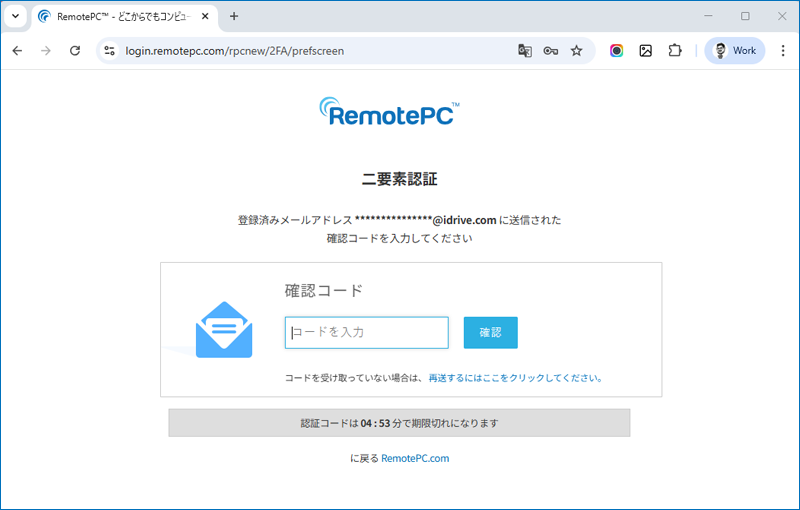Open the Work profile button
The width and height of the screenshot is (800, 510).
[x=735, y=50]
